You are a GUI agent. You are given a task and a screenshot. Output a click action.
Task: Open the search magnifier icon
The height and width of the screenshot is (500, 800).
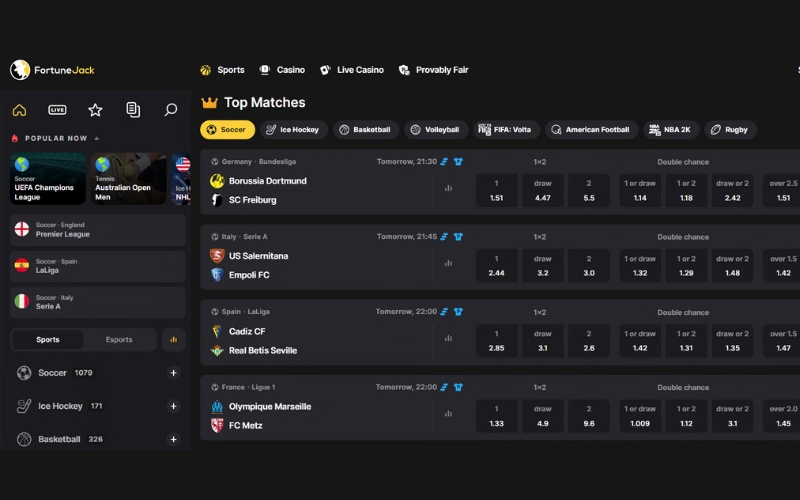171,110
